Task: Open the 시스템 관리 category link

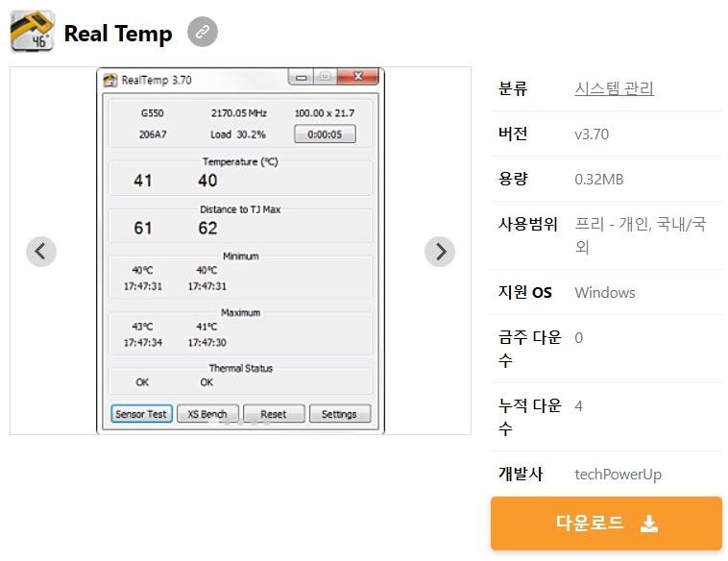Action: (x=614, y=88)
